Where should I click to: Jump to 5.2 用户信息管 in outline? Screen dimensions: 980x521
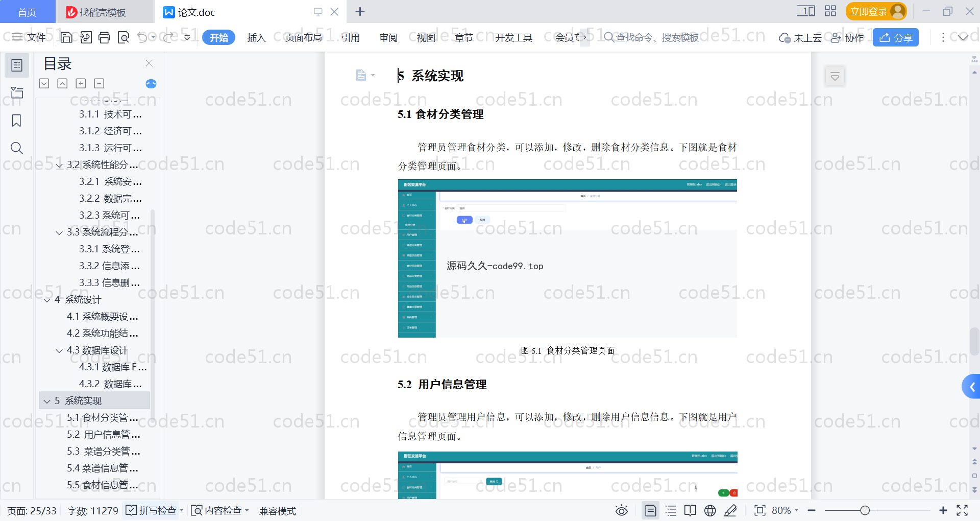[x=104, y=435]
